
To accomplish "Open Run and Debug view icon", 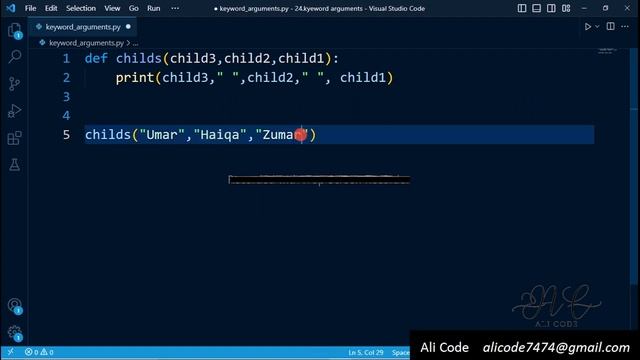I will click(14, 111).
